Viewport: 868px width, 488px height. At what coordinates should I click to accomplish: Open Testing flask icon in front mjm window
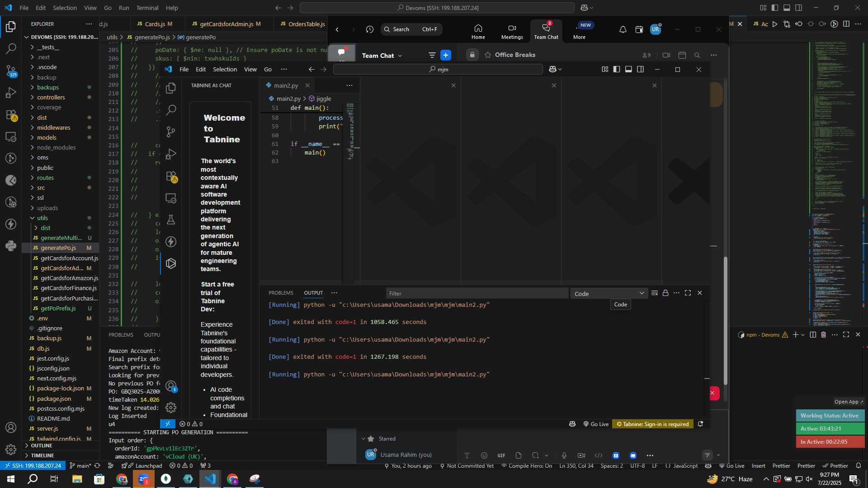click(x=171, y=220)
